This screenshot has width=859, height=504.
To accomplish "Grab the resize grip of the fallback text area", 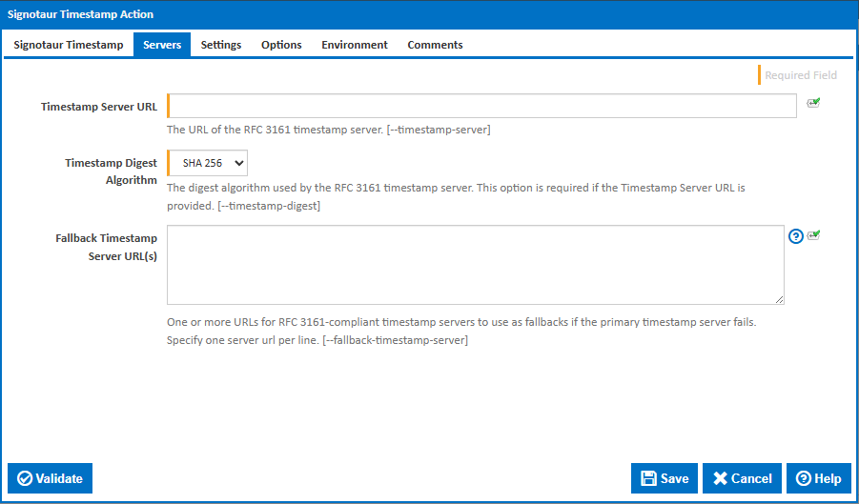I will point(779,299).
